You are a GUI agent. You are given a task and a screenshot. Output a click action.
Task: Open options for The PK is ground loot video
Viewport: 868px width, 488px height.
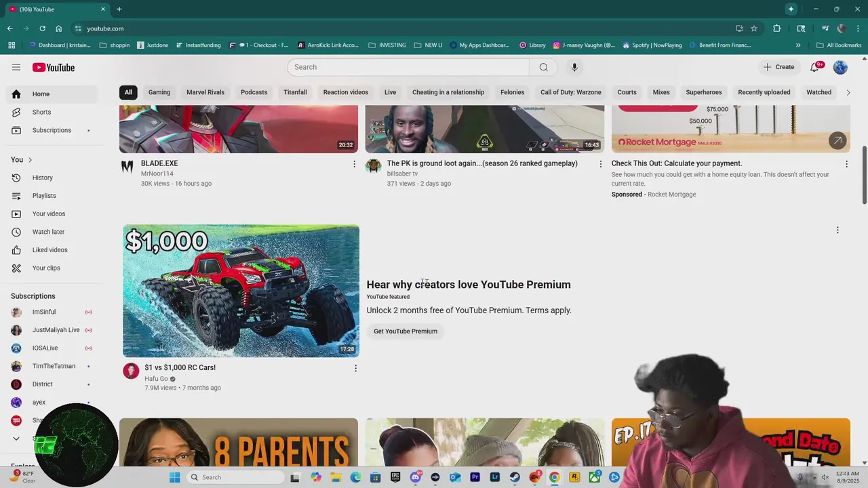pos(600,164)
